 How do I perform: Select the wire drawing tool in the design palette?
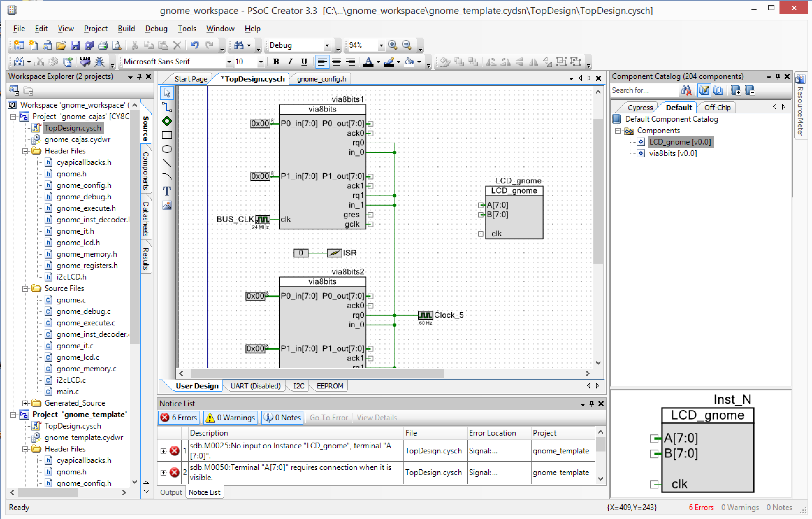coord(167,107)
